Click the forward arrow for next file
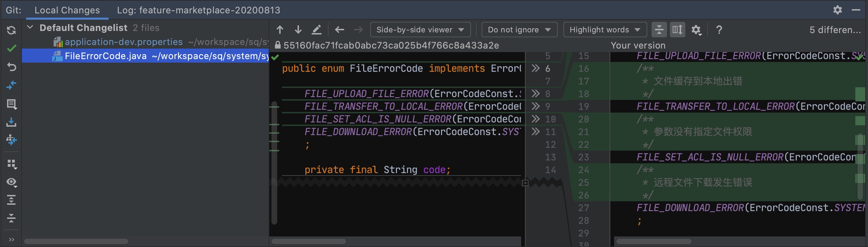This screenshot has height=247, width=868. pos(358,30)
